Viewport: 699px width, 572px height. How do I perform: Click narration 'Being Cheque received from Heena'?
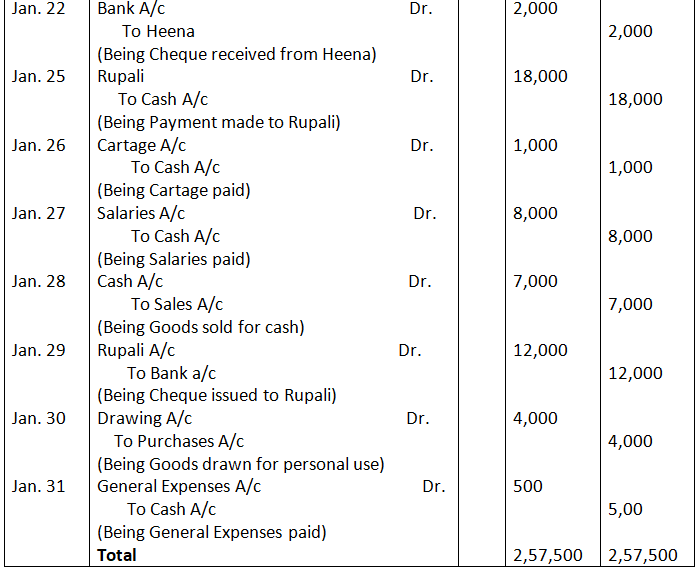236,54
